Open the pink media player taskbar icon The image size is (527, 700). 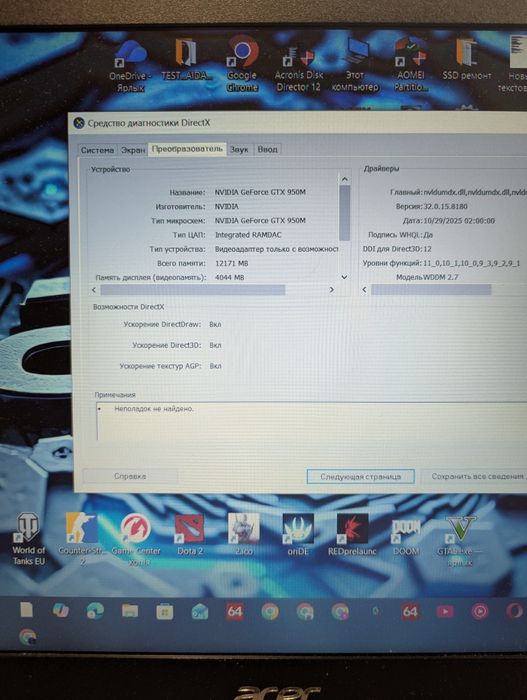[480, 611]
